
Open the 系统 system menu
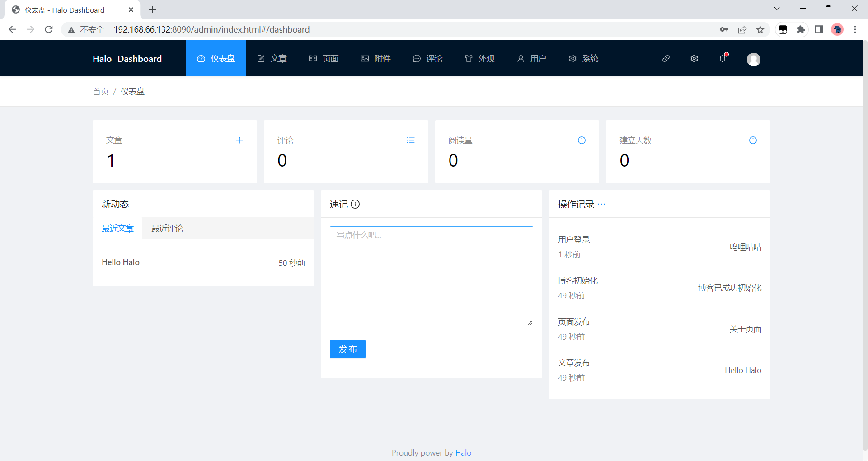[584, 59]
